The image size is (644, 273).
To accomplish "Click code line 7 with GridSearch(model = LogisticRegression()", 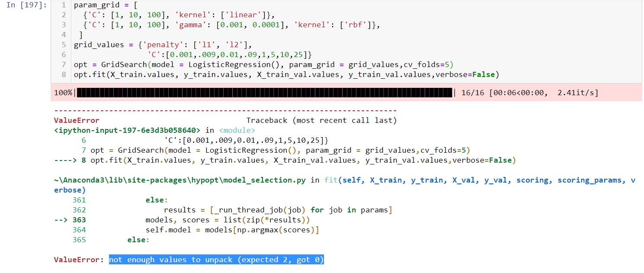I will (x=263, y=64).
